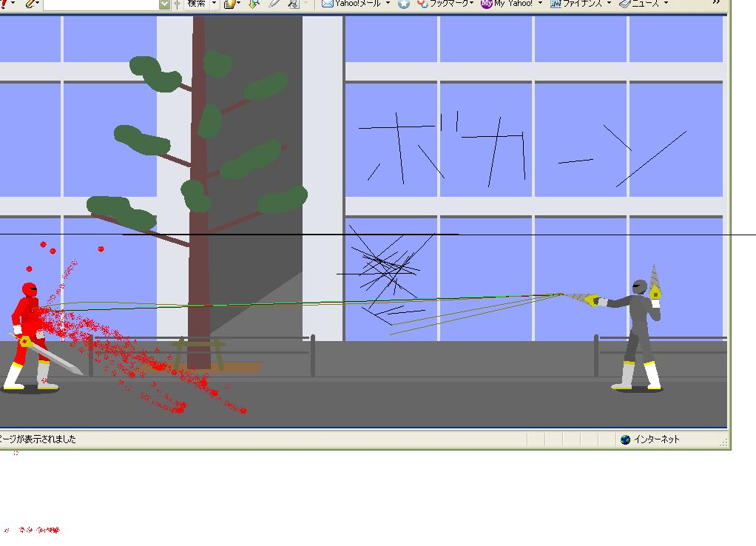Open the ブックマーク bookmarks menu
Screen dimensions: 756x546
(451, 4)
